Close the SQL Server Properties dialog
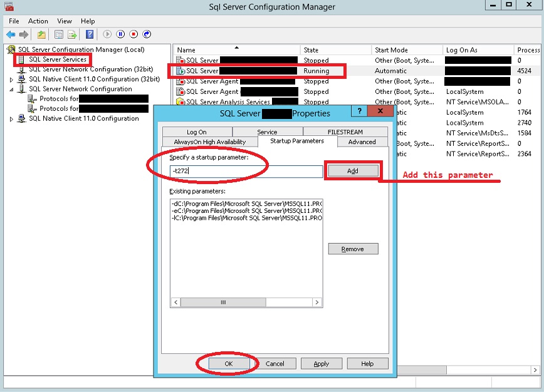Screen dimensions: 544x392 coord(380,111)
